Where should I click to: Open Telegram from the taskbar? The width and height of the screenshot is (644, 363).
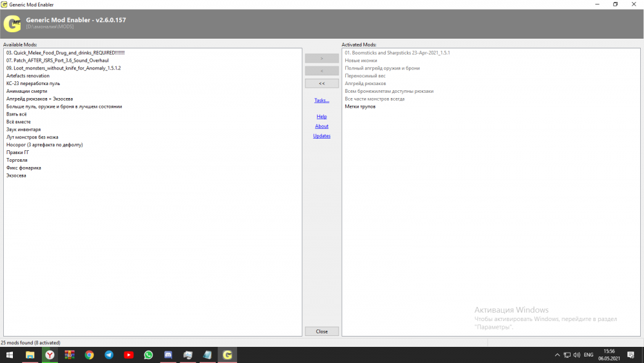pyautogui.click(x=109, y=355)
